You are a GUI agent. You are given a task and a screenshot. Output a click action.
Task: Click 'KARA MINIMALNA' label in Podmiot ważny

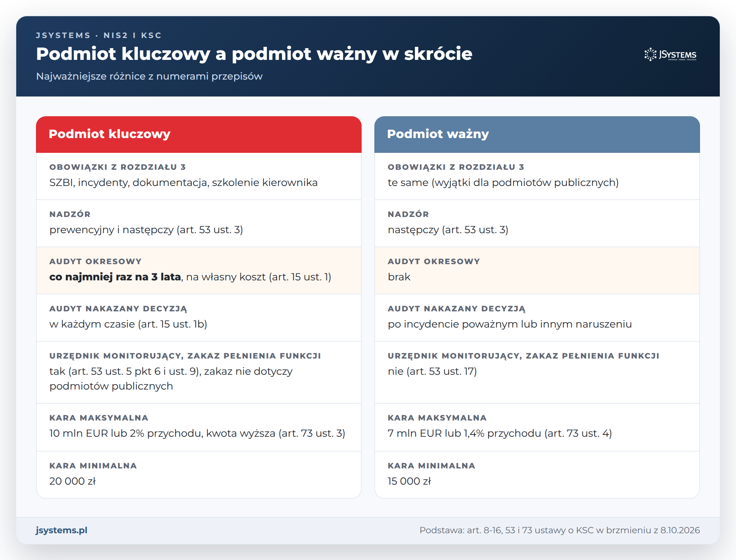[431, 466]
